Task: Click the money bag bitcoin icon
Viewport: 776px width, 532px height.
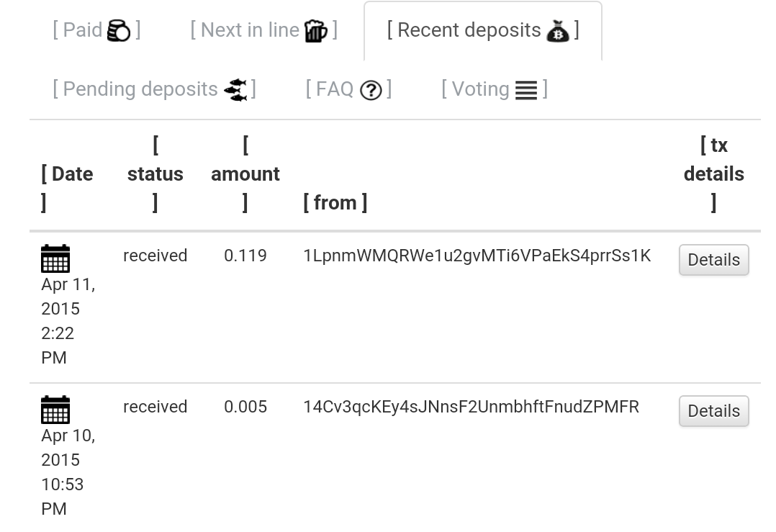Action: pyautogui.click(x=558, y=31)
